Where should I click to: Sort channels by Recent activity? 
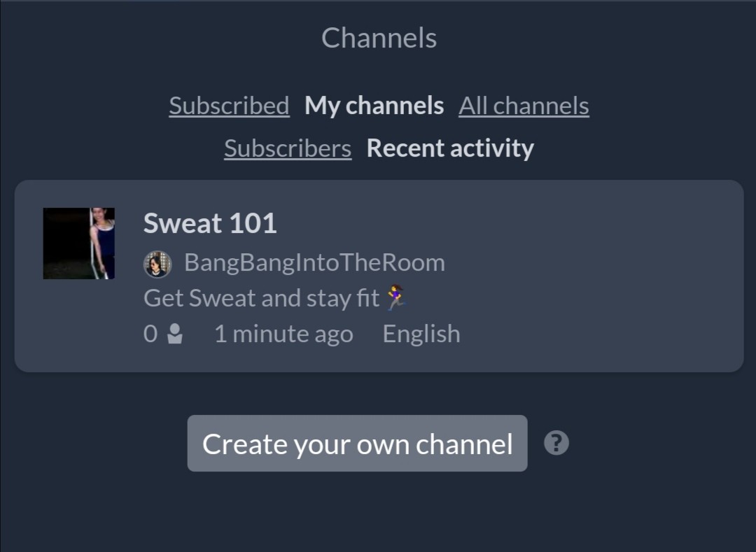point(450,148)
